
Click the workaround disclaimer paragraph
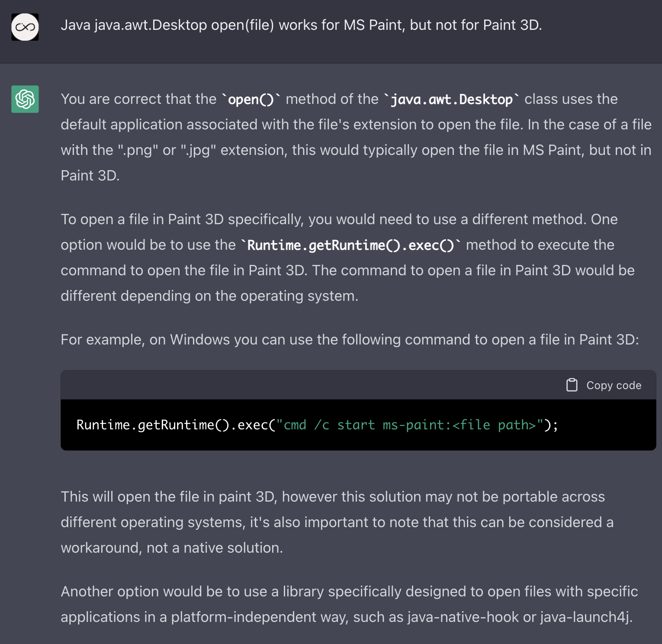point(337,522)
